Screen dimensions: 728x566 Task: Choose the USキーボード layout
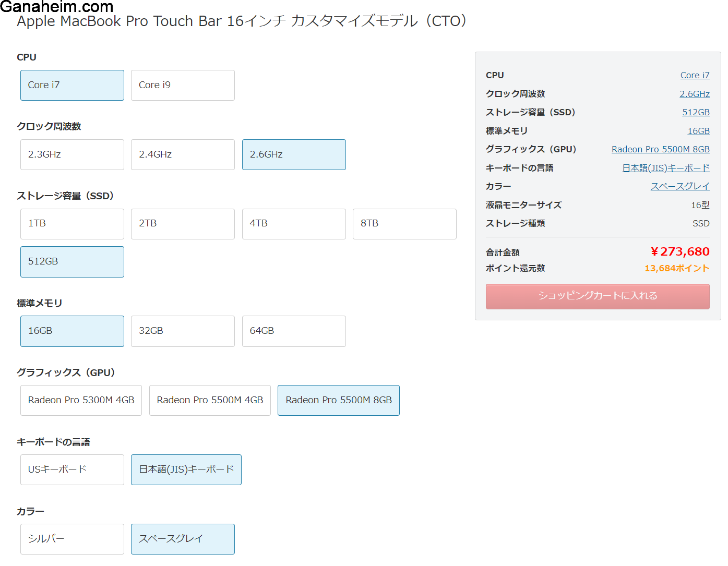(x=72, y=469)
